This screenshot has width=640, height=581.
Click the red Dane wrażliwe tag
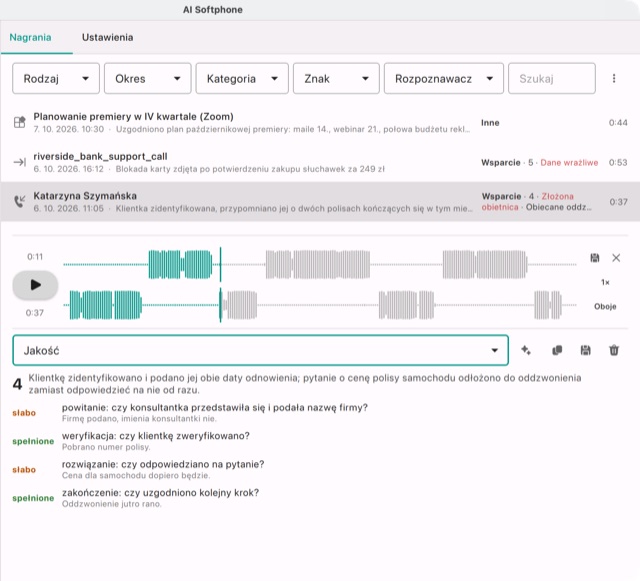[569, 163]
